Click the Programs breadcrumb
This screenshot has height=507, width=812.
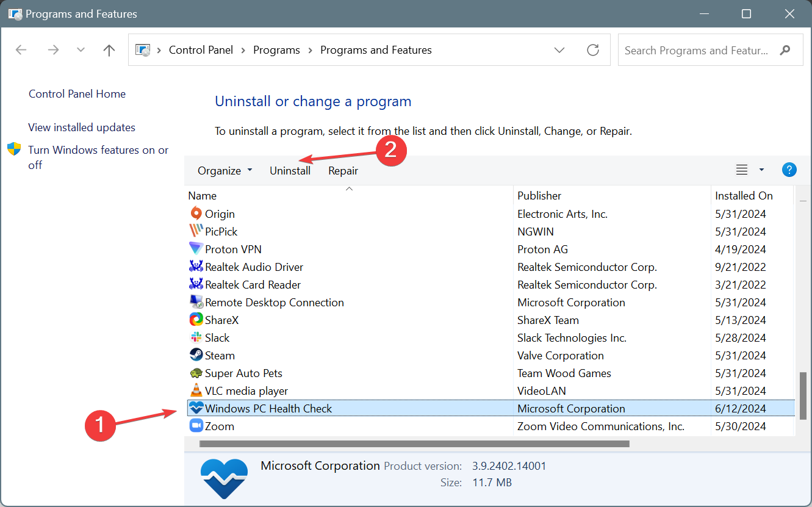(x=277, y=50)
